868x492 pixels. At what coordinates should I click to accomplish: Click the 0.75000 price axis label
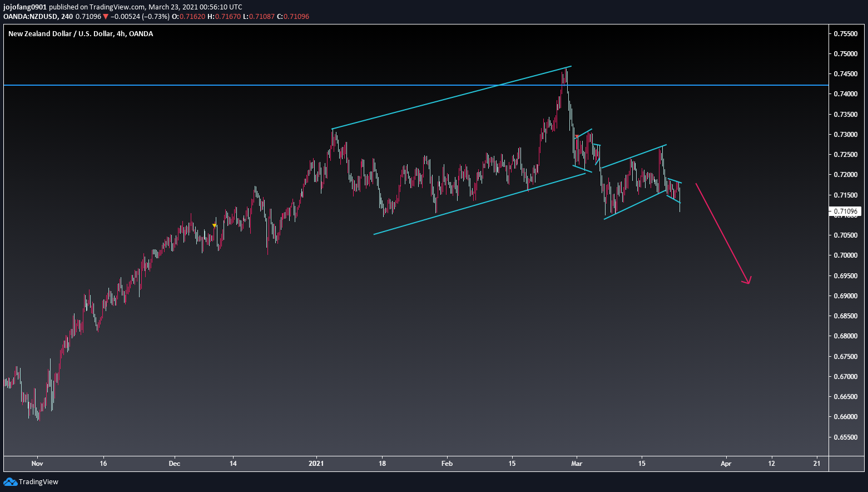click(x=845, y=53)
